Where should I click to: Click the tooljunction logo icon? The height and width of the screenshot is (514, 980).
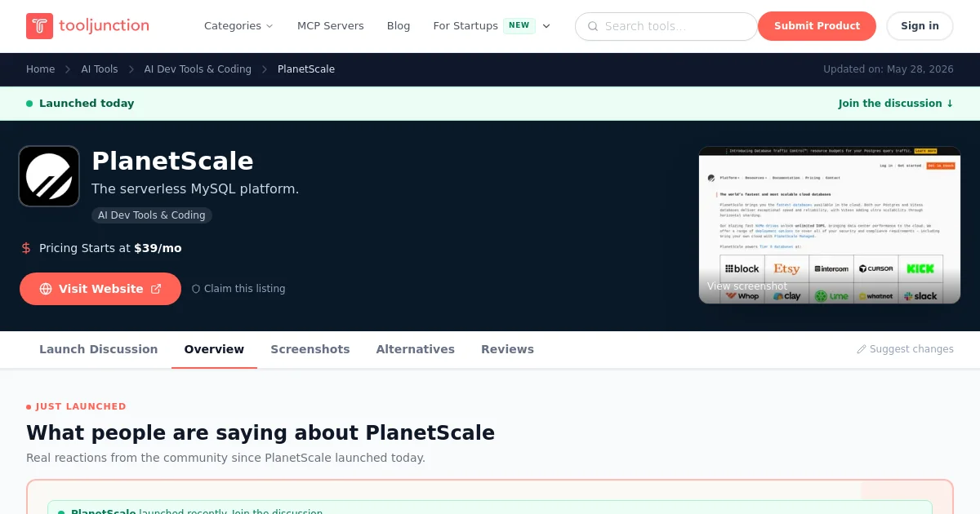pos(39,26)
